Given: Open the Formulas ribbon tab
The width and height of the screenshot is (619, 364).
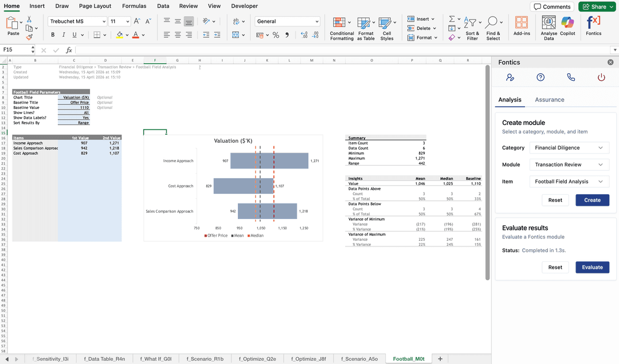Looking at the screenshot, I should tap(134, 6).
